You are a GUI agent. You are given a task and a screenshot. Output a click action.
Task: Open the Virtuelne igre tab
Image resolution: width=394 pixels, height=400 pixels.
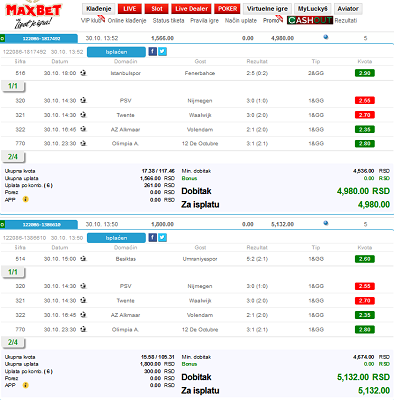[267, 9]
